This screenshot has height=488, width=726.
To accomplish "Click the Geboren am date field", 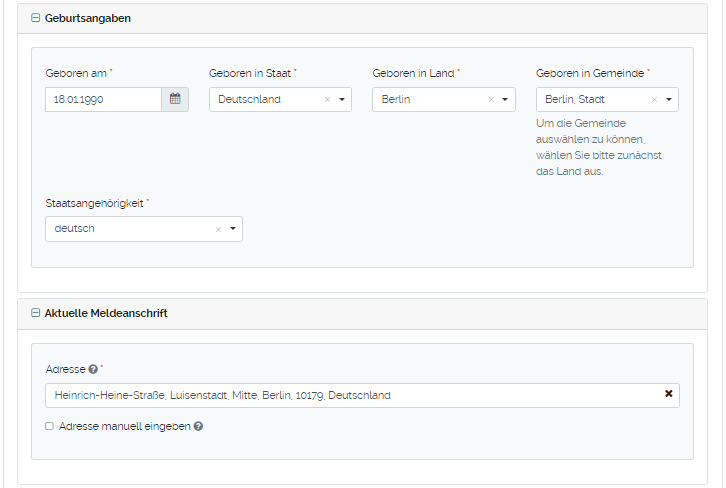I will [103, 99].
